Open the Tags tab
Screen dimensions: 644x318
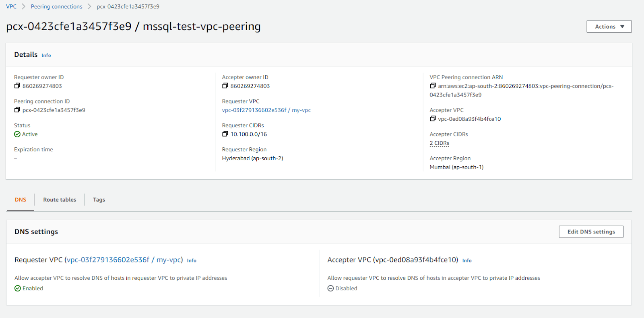99,200
